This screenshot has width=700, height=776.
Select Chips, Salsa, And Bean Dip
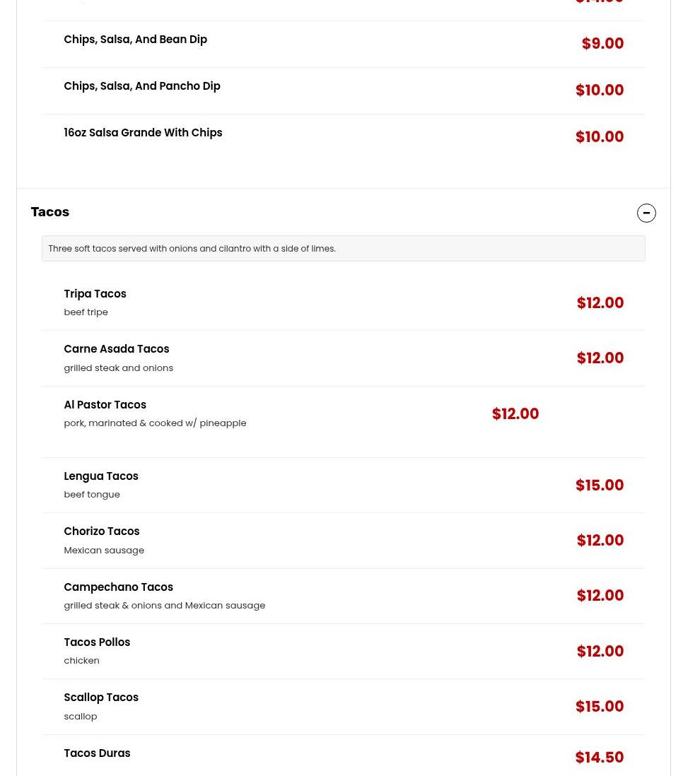point(135,40)
